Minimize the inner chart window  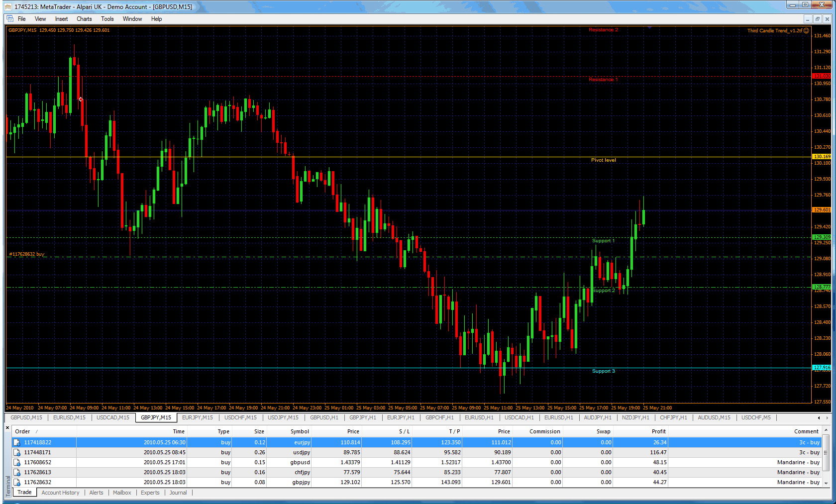tap(808, 19)
